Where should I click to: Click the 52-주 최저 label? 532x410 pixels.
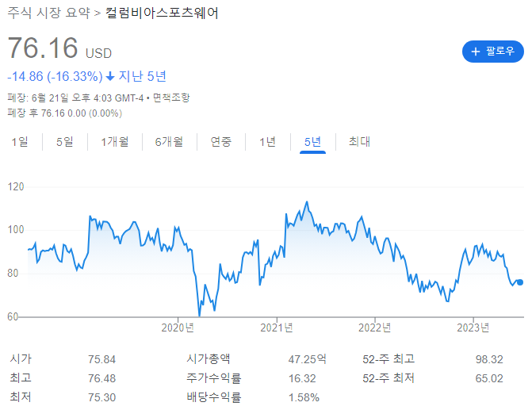pos(388,378)
